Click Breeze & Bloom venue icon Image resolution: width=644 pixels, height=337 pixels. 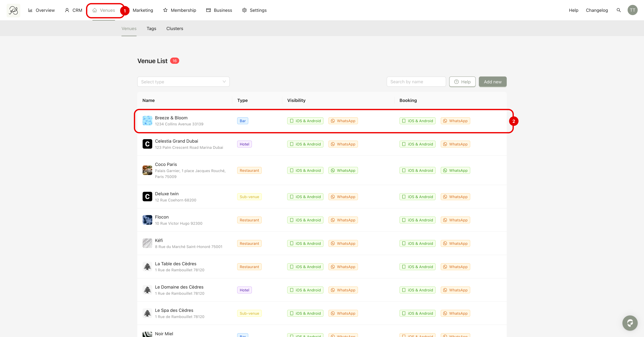point(147,121)
